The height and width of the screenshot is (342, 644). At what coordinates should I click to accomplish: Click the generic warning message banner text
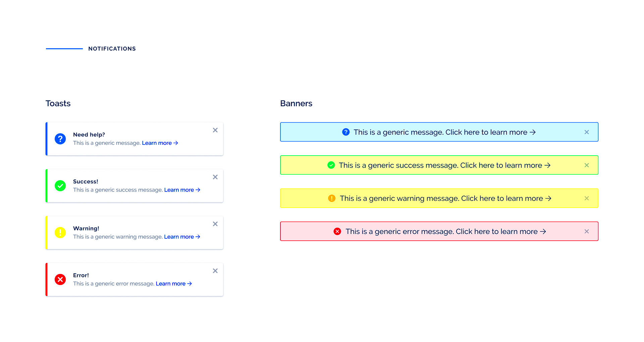[x=446, y=198]
